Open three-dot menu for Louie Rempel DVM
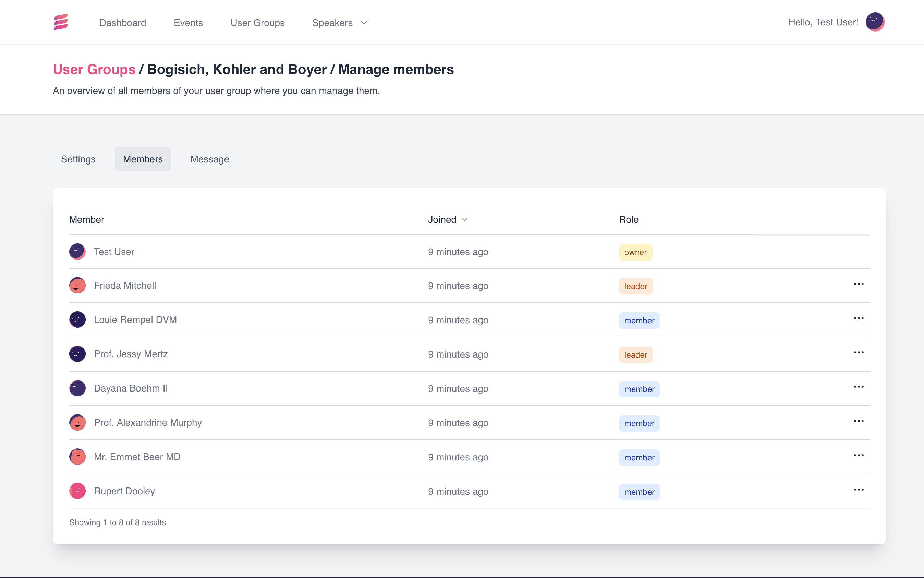Screen dimensions: 924x578 858,318
